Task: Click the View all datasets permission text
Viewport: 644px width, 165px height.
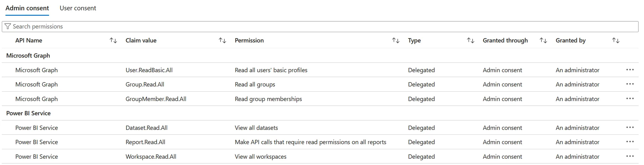Action: pyautogui.click(x=256, y=128)
